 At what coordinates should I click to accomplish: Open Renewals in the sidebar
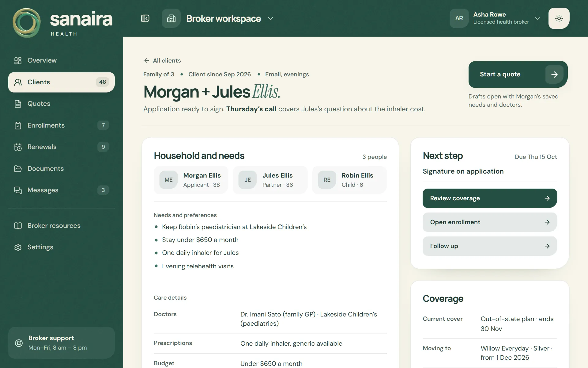coord(62,147)
